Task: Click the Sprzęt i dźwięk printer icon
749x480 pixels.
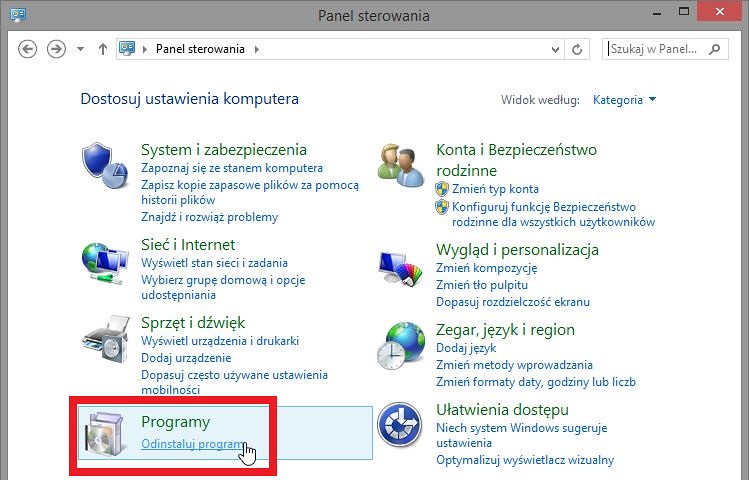Action: coord(106,340)
